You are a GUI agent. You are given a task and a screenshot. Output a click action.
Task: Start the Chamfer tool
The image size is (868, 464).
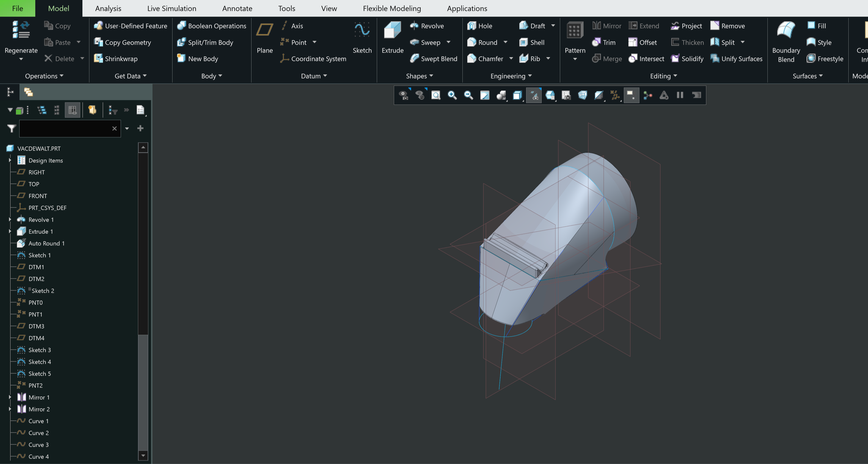pyautogui.click(x=487, y=58)
